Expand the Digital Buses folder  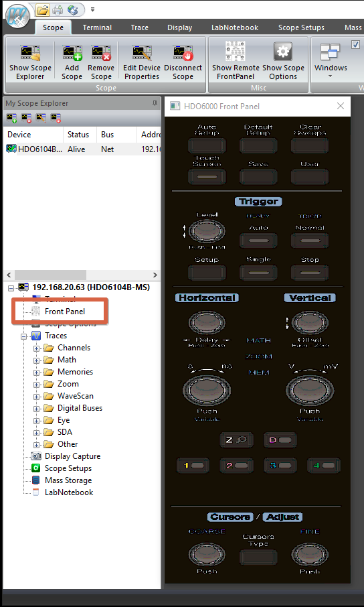36,409
